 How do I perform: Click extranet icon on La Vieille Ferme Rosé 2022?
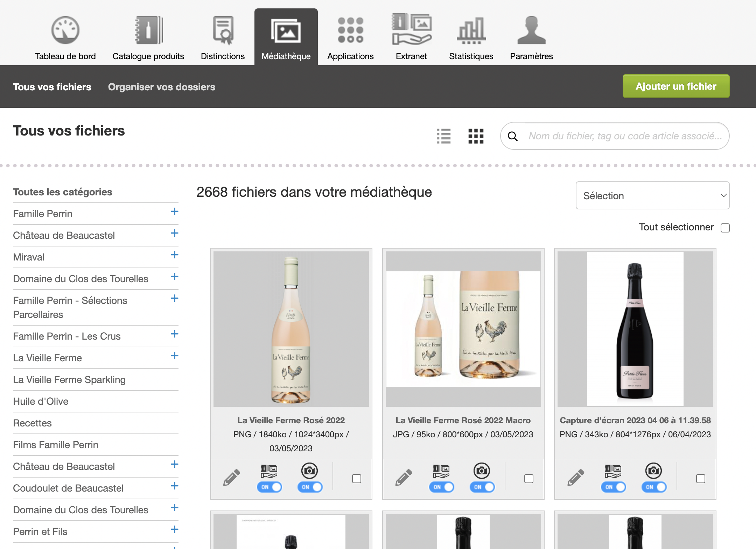click(x=269, y=471)
